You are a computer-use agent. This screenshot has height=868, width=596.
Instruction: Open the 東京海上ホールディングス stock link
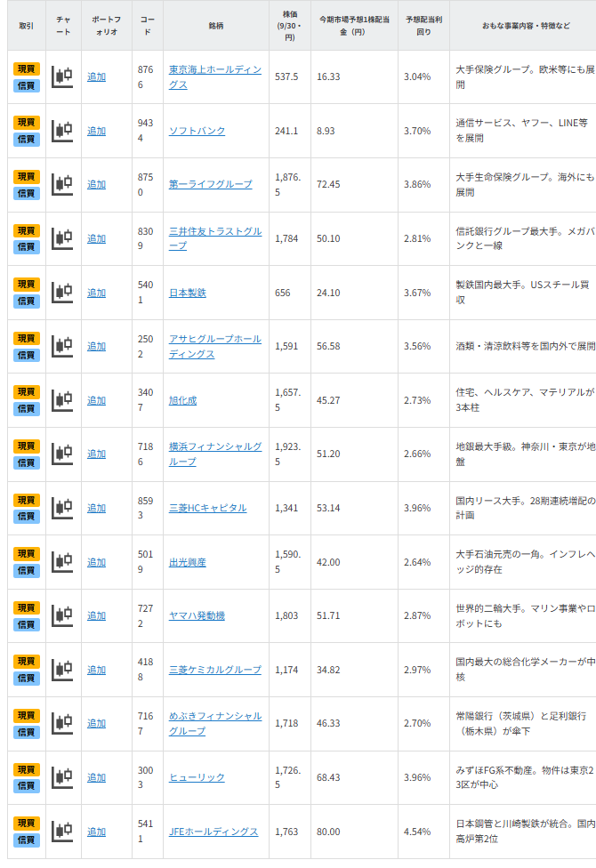tap(215, 77)
